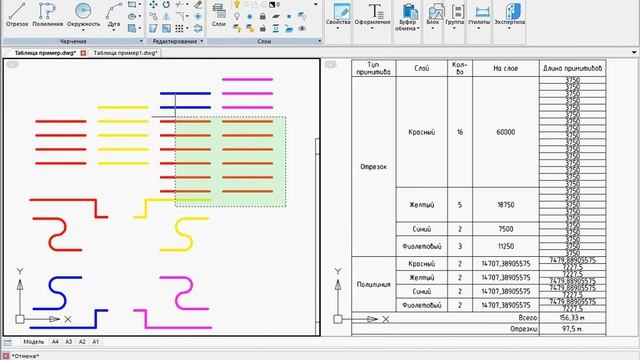Switch to Таблица пример1.dwg tab
This screenshot has width=640, height=360.
(125, 53)
